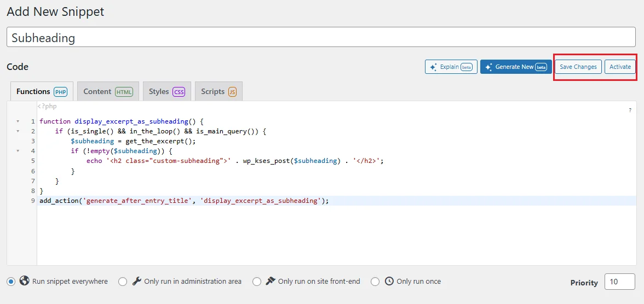Click the 'Add New Snippet' heading

point(55,11)
